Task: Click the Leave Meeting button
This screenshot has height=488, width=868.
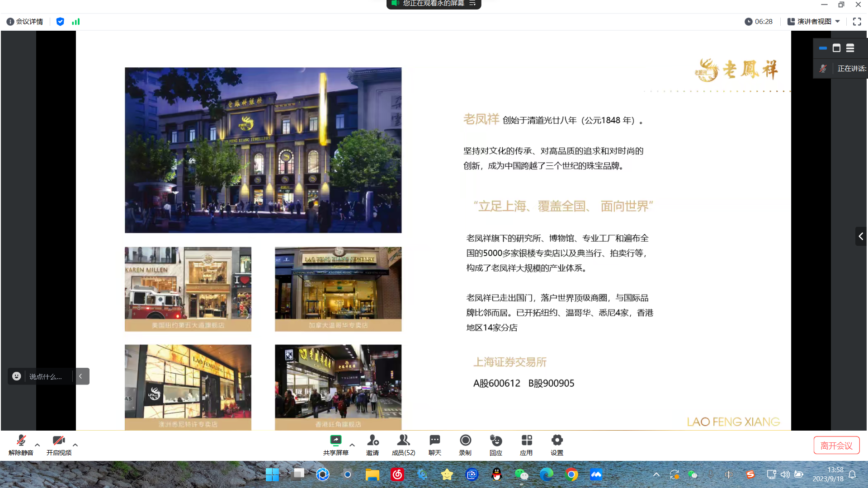Action: coord(836,446)
